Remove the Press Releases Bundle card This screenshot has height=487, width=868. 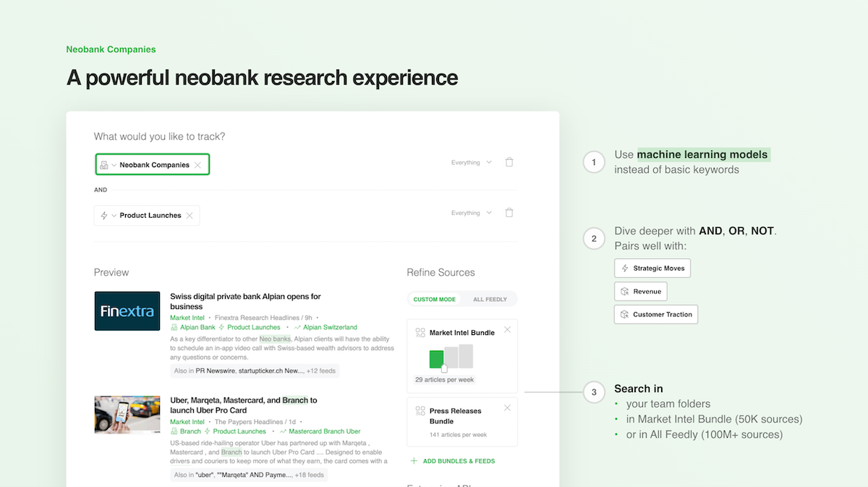point(507,408)
